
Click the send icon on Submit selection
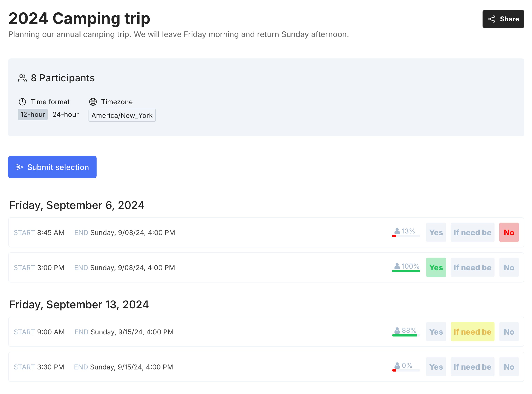(20, 167)
